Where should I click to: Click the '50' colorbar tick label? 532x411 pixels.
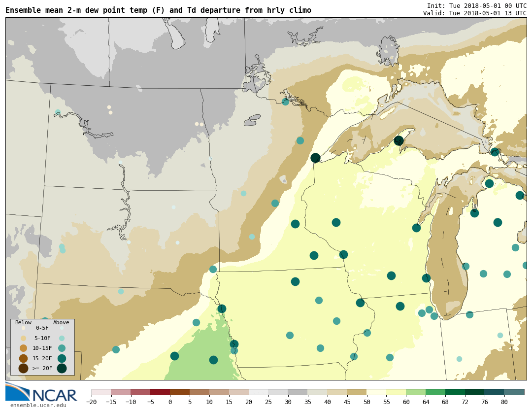click(x=367, y=402)
